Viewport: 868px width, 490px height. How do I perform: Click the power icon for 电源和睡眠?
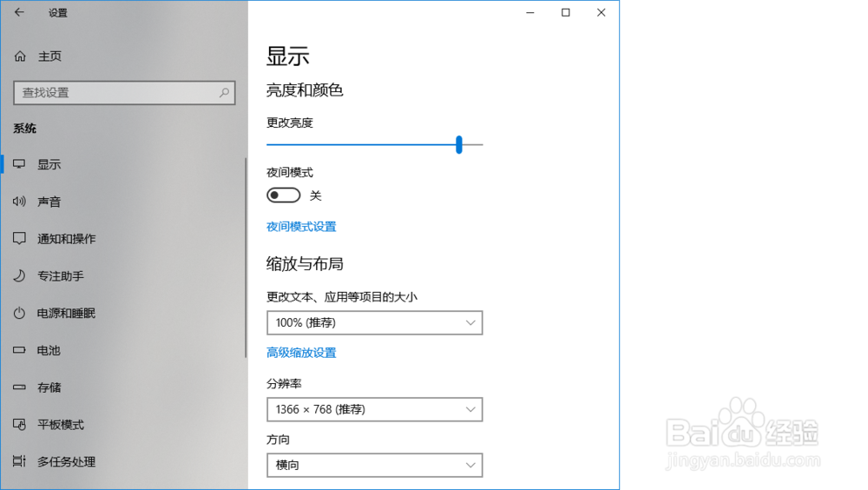tap(19, 313)
